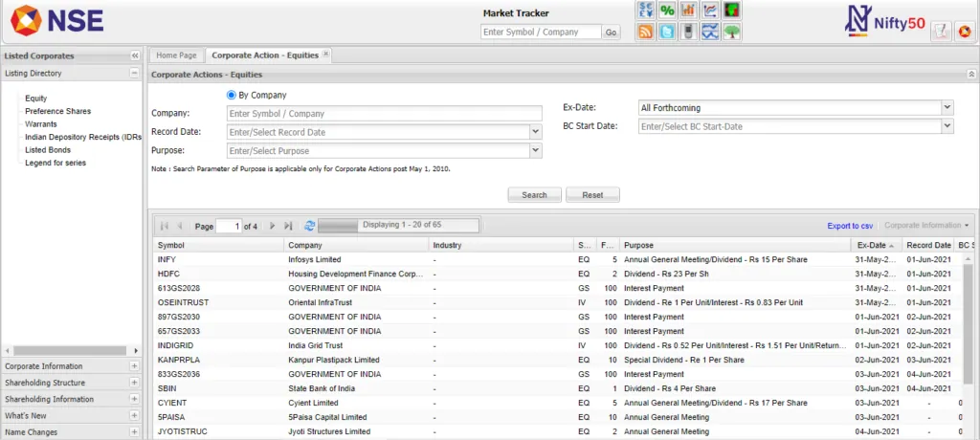Go to the previous results page
This screenshot has width=980, height=440.
coord(179,226)
